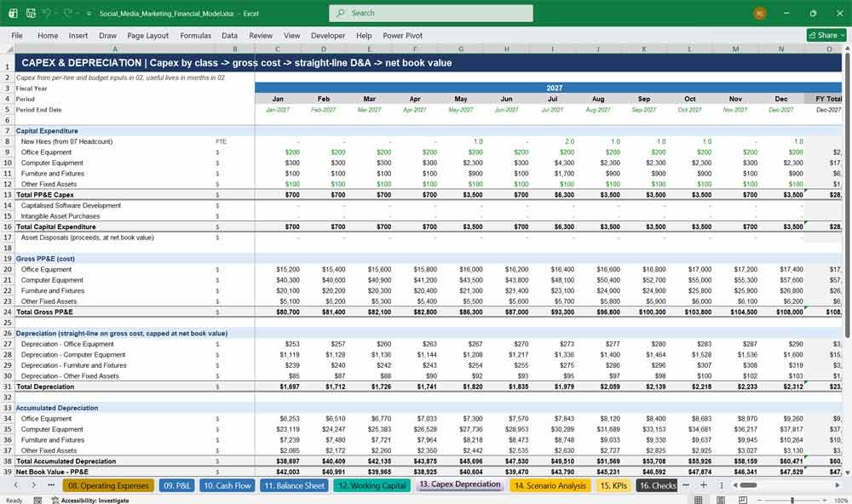Click the ellipsis for hidden sheets left of tabs
The height and width of the screenshot is (504, 852).
point(51,485)
